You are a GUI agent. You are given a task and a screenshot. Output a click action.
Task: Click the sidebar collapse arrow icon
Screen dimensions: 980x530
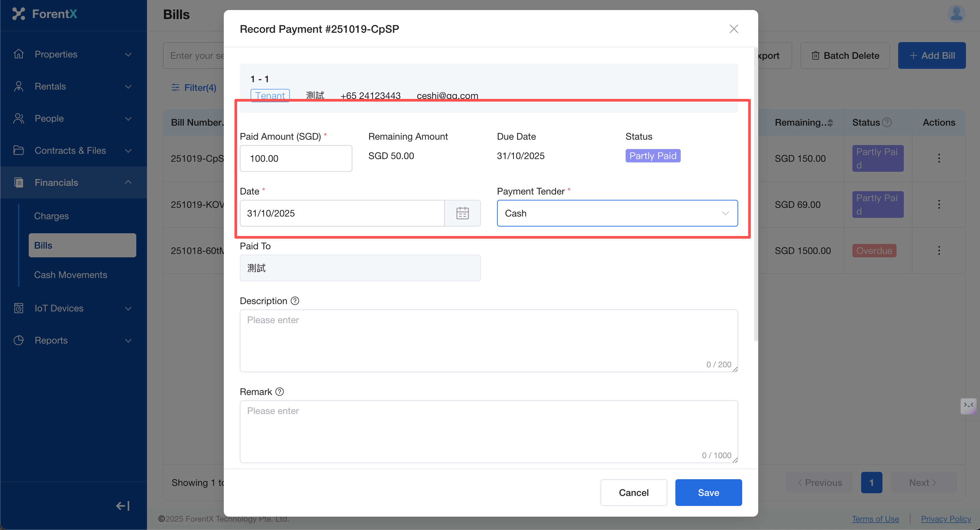coord(123,506)
